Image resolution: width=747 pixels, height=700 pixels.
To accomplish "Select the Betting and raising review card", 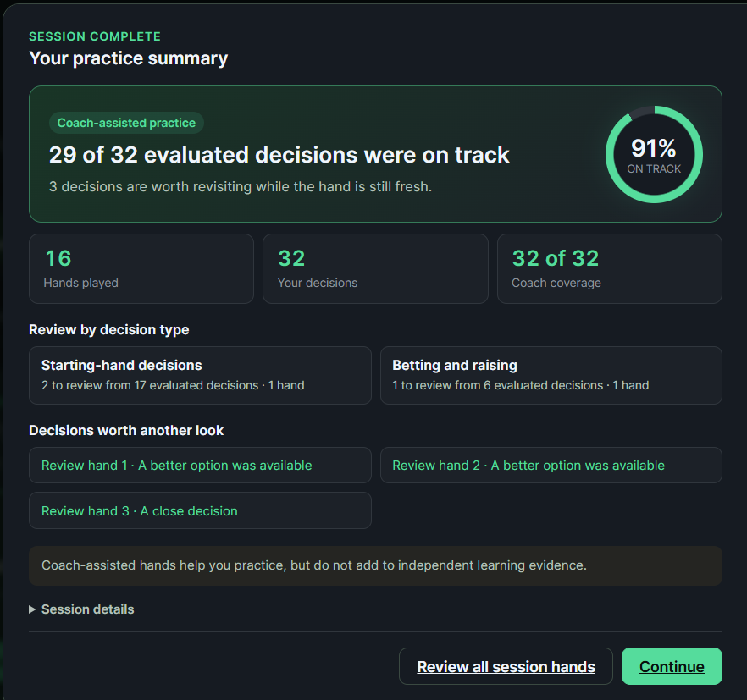I will coord(551,375).
